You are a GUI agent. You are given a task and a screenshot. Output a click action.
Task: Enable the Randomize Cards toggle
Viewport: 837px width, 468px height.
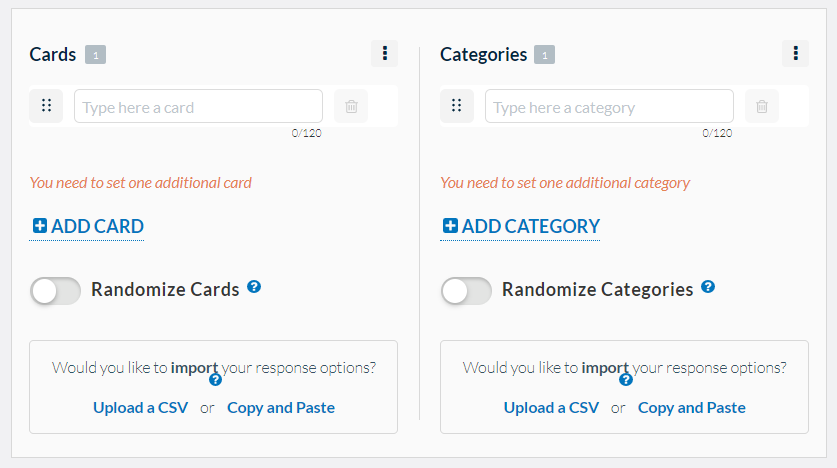coord(56,290)
